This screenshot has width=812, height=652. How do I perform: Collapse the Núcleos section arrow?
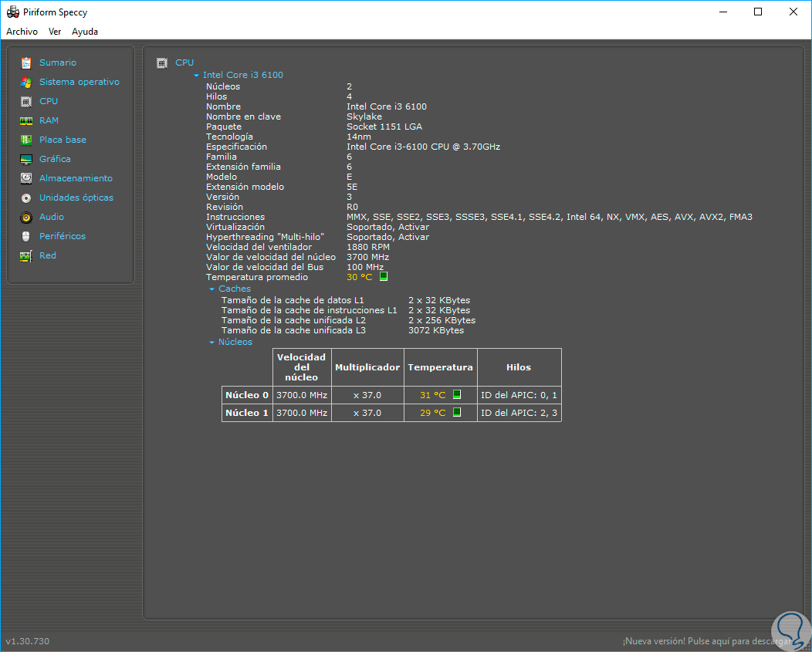tap(212, 343)
